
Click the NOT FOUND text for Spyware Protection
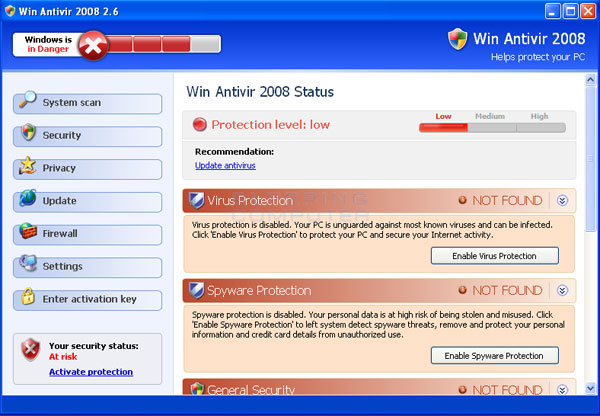point(507,290)
